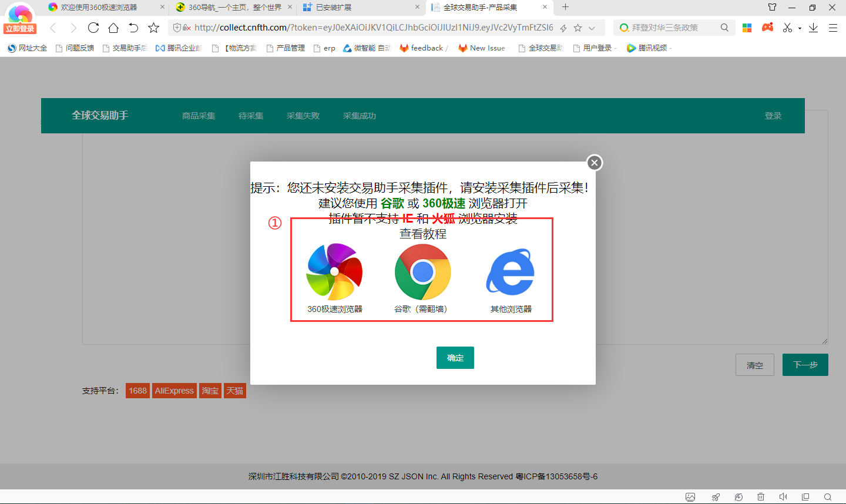Click the rocket accelerator status icon
The height and width of the screenshot is (504, 846).
pyautogui.click(x=716, y=497)
